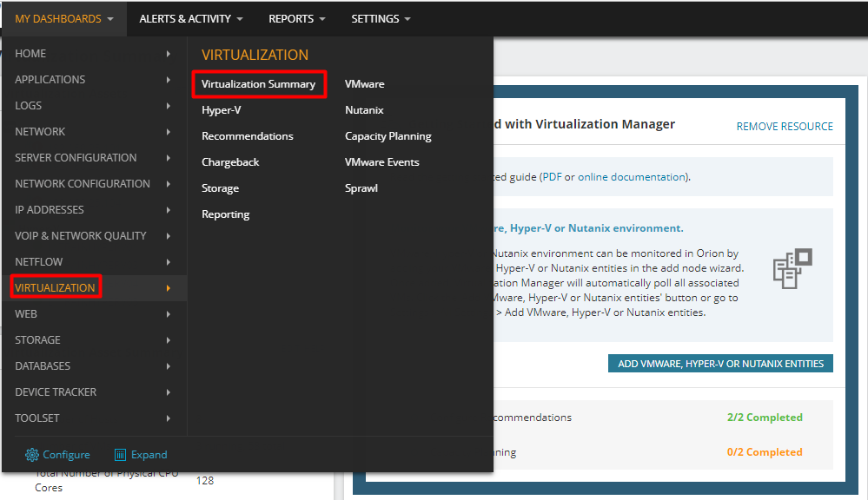Screen dimensions: 868x500
Task: Open the Sprawl view
Action: (x=361, y=188)
